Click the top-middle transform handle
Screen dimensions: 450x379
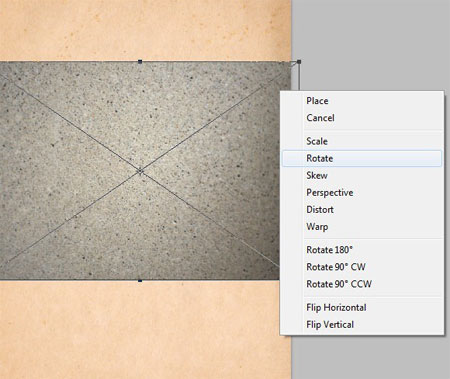[x=140, y=62]
